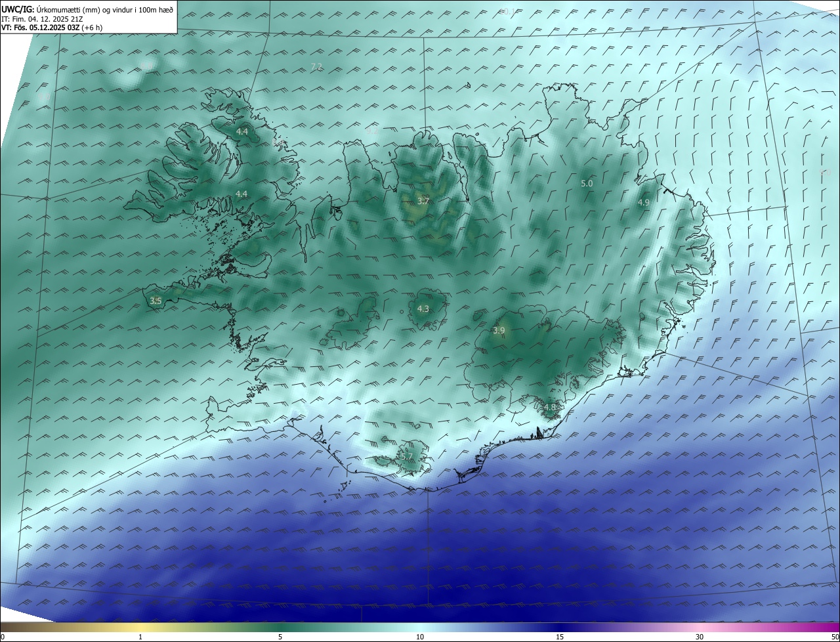Image resolution: width=840 pixels, height=642 pixels.
Task: Click the precipitation value '3.5' on the map
Action: [156, 301]
